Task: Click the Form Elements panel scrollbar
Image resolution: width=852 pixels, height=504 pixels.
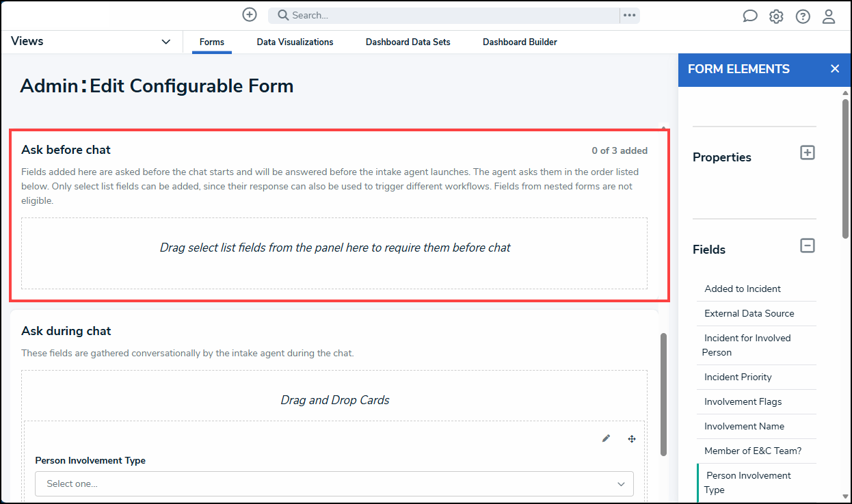Action: tap(845, 168)
